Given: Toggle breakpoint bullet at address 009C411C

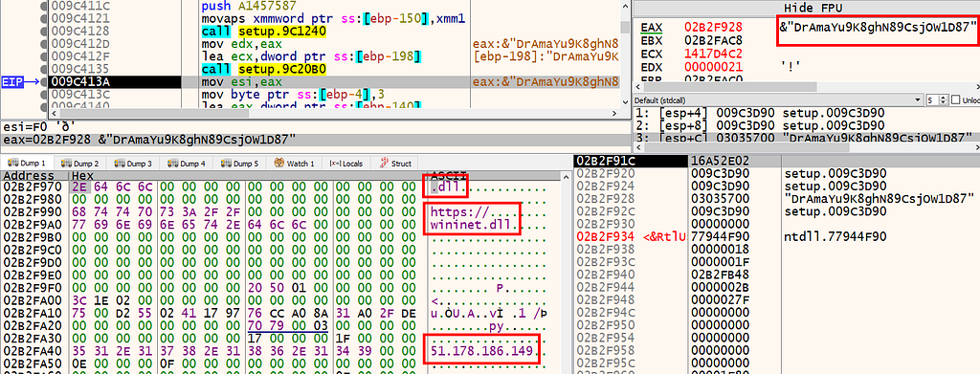Looking at the screenshot, I should [x=44, y=6].
